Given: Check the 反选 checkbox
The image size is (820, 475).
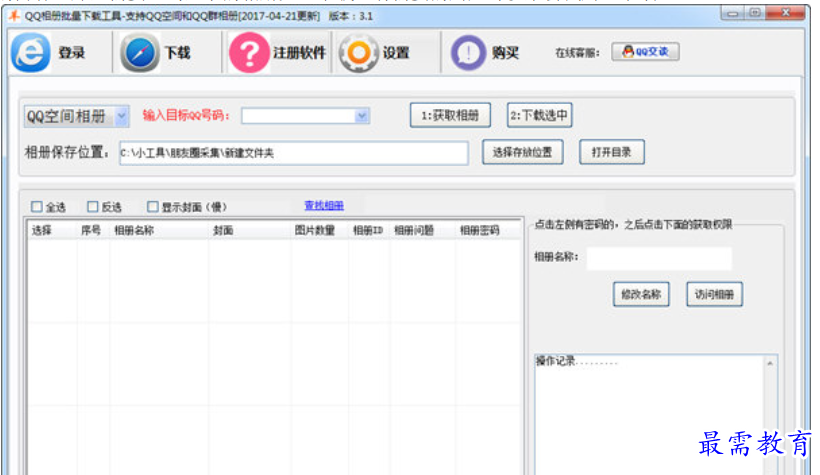Looking at the screenshot, I should [93, 207].
